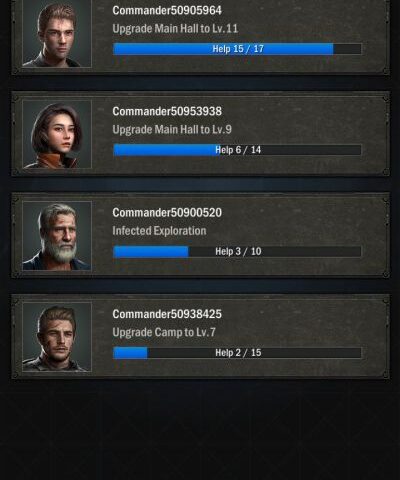The image size is (400, 480).
Task: Tap the Help 3 / 10 progress bar
Action: [237, 251]
